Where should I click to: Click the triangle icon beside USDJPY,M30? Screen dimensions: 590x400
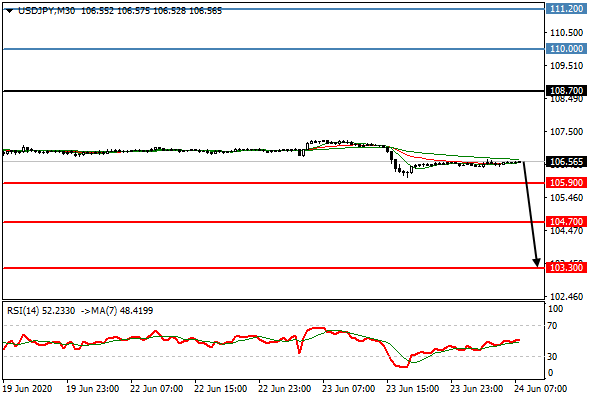10,11
